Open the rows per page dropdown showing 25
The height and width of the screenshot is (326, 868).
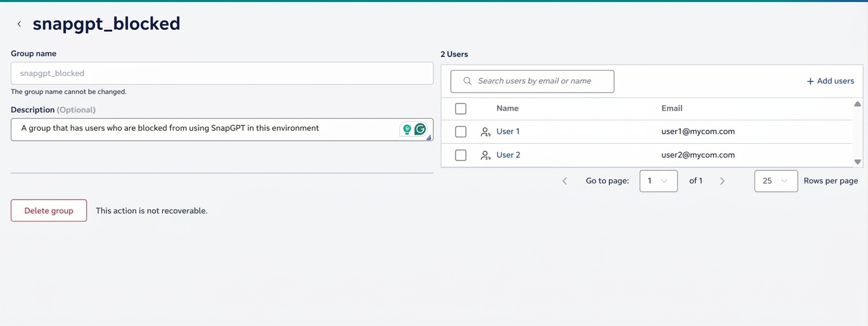[776, 181]
